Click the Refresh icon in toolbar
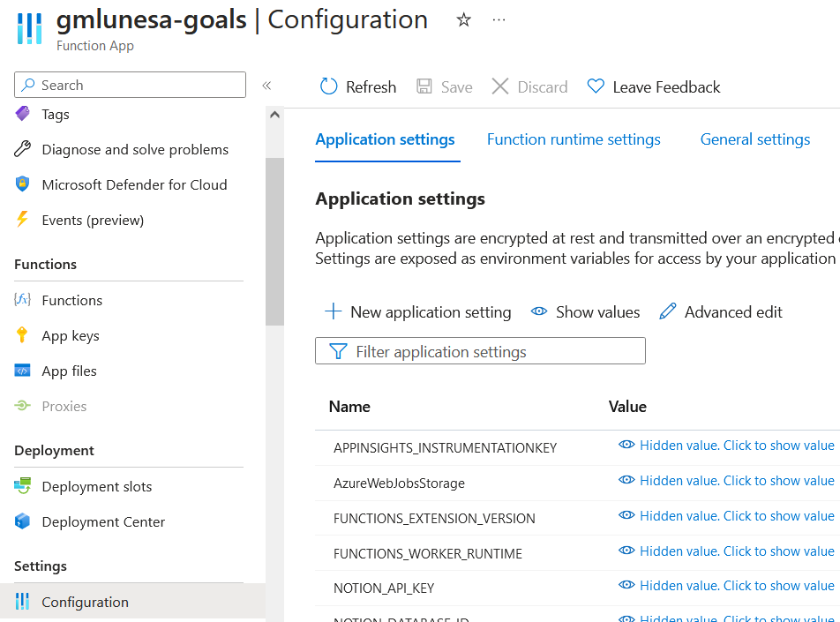Viewport: 840px width, 622px height. (329, 86)
